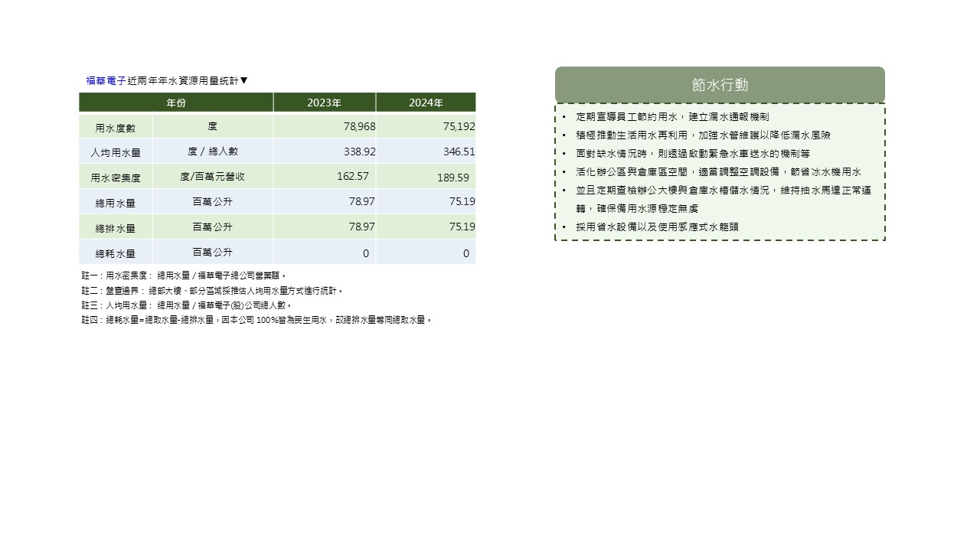980x551 pixels.
Task: Click the ▼ triangle after the table title
Action: [x=244, y=80]
